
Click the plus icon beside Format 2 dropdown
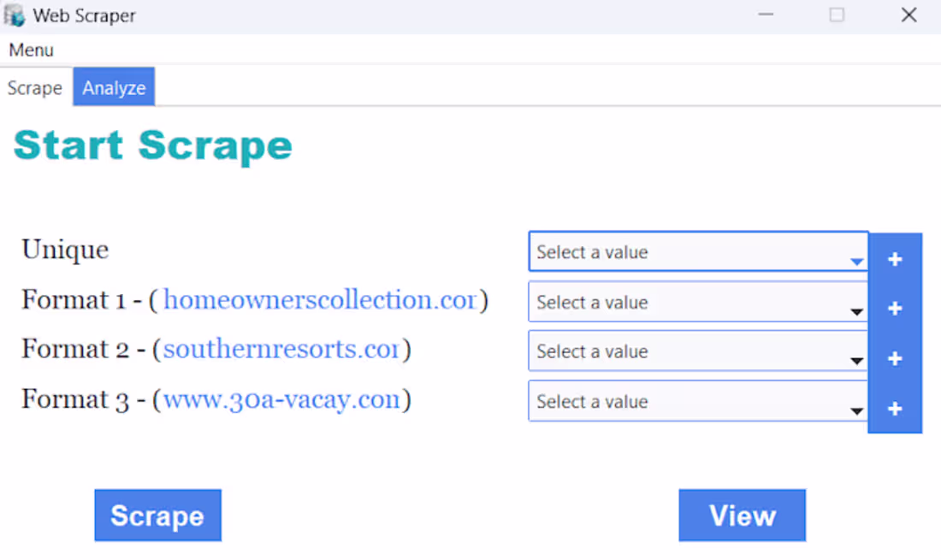895,358
